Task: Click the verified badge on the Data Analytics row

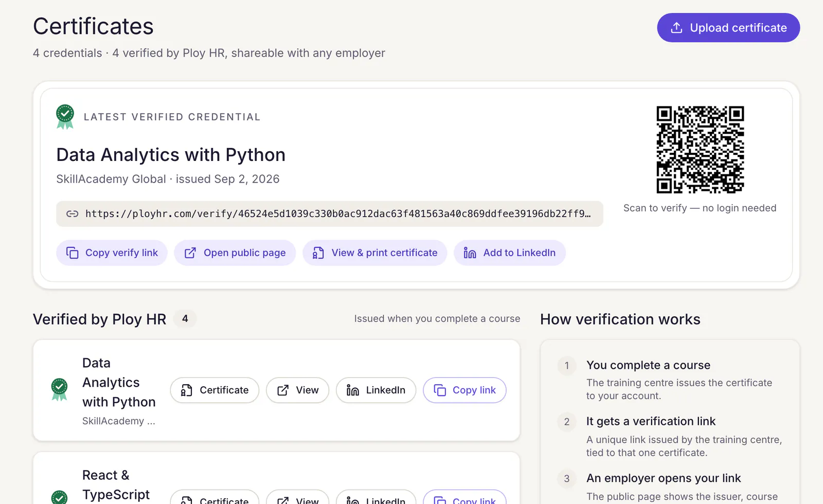Action: coord(60,389)
